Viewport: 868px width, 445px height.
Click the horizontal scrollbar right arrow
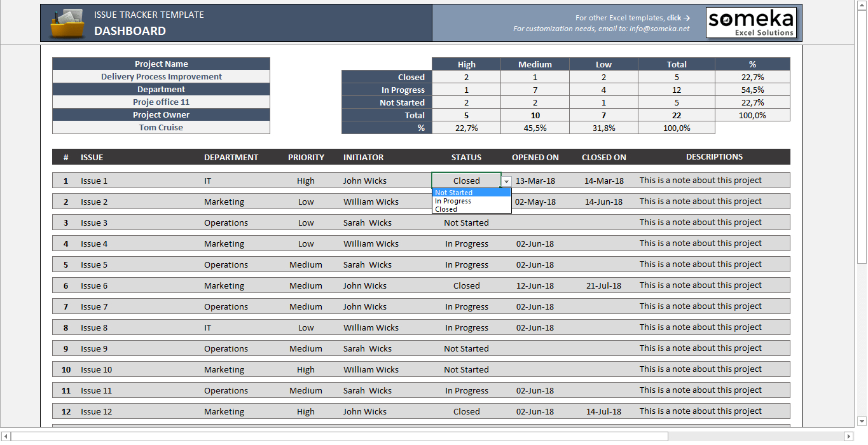click(x=848, y=436)
